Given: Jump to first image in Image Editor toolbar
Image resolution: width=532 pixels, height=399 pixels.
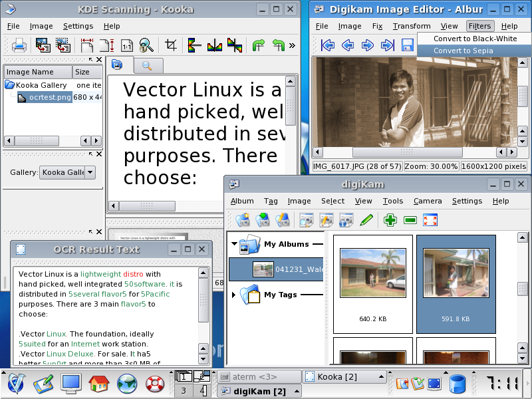Looking at the screenshot, I should point(327,45).
